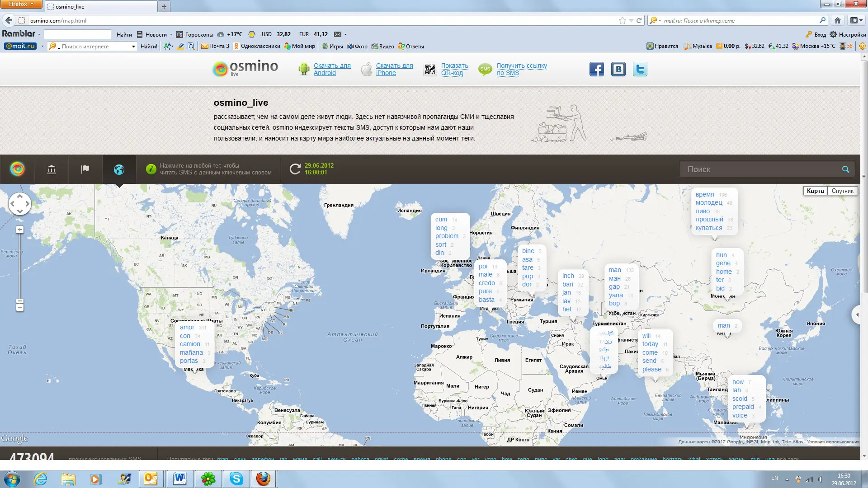Click the Показать QR-код link

click(454, 69)
